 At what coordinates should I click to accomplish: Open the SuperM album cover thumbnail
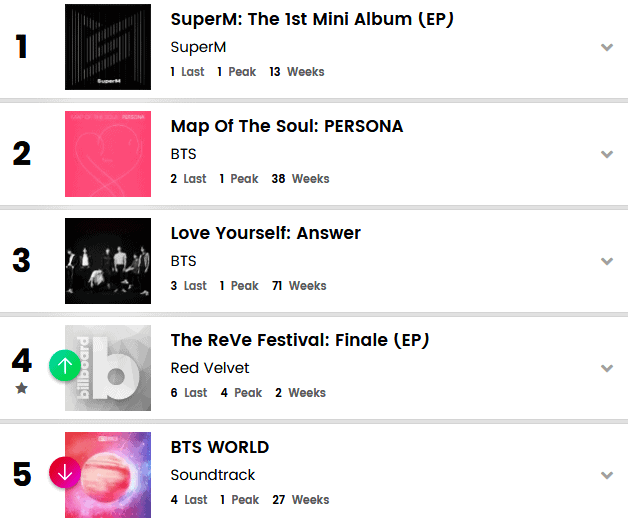pyautogui.click(x=108, y=47)
